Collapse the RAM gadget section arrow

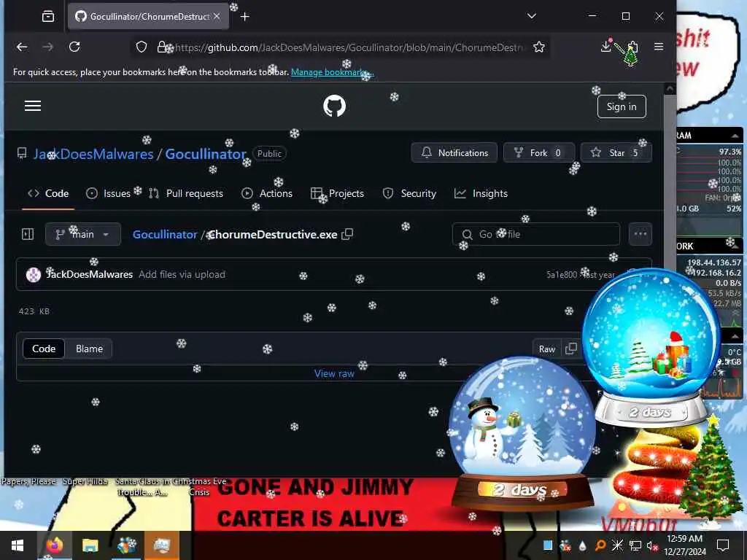pos(735,136)
